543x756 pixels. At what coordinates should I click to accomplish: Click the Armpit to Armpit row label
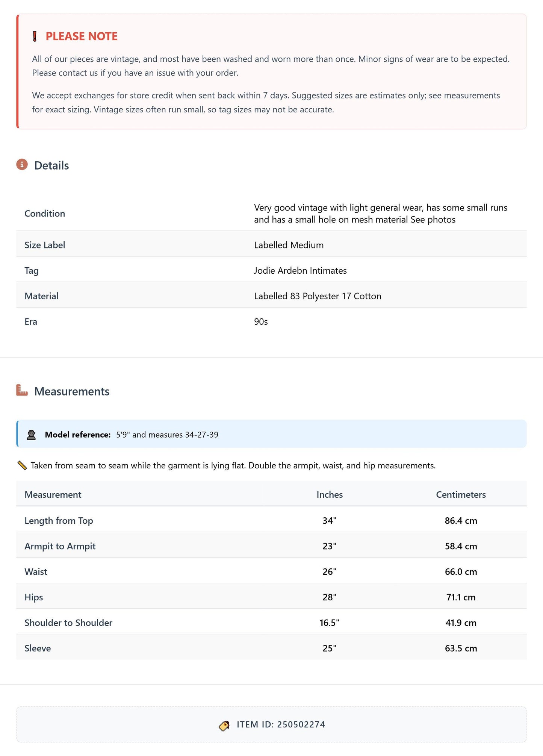[x=60, y=546]
